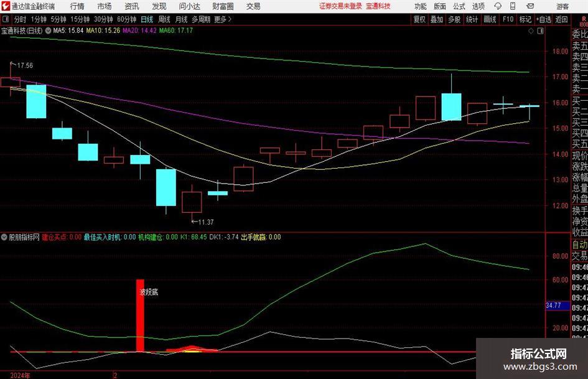The width and height of the screenshot is (588, 379).
Task: Click the 建仓买点: 0.00 indicator value
Action: tap(62, 237)
